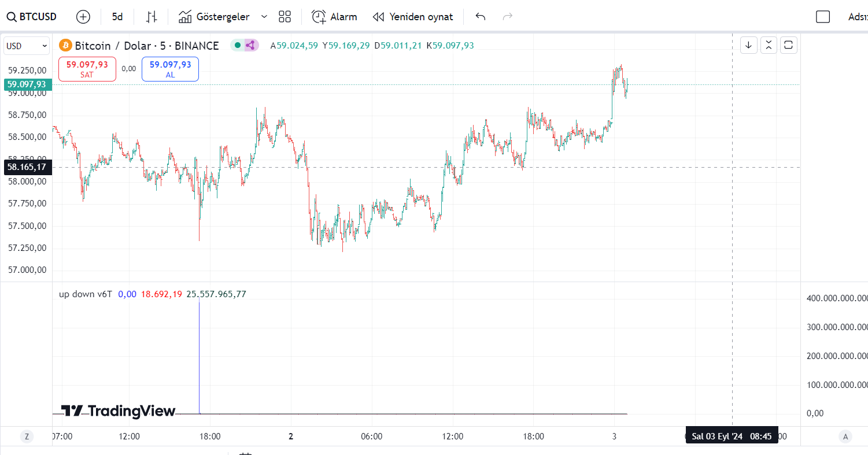Image resolution: width=868 pixels, height=455 pixels.
Task: Create an Alarm
Action: [x=334, y=17]
